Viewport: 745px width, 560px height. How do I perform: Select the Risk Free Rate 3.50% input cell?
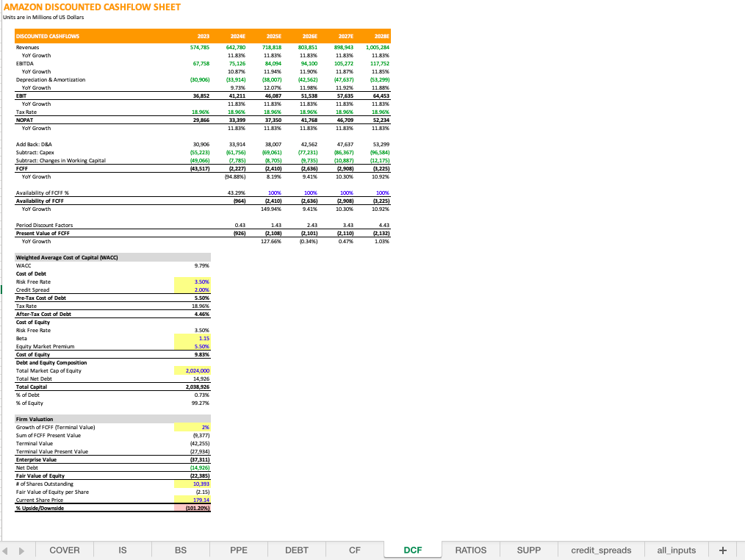[192, 282]
